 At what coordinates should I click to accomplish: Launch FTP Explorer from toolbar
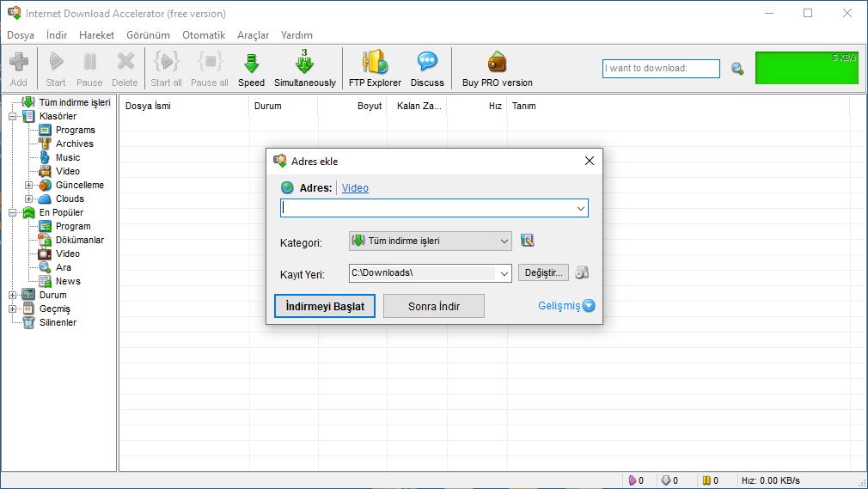[375, 69]
